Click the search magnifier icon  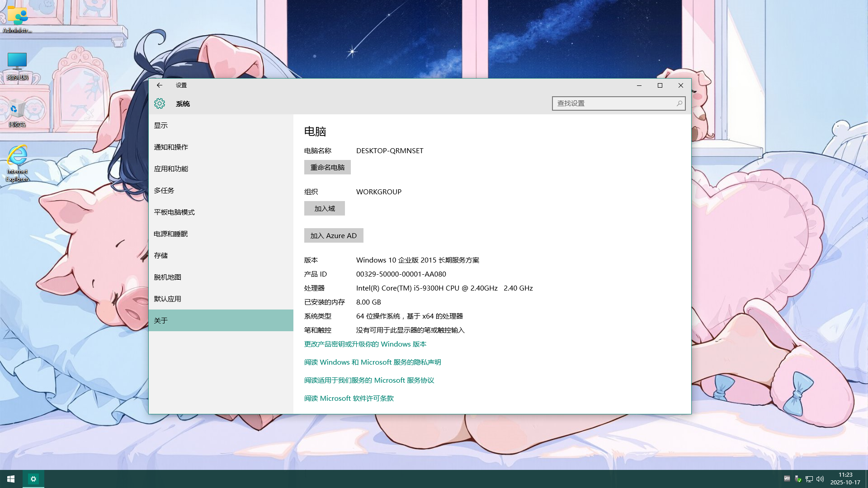(679, 103)
